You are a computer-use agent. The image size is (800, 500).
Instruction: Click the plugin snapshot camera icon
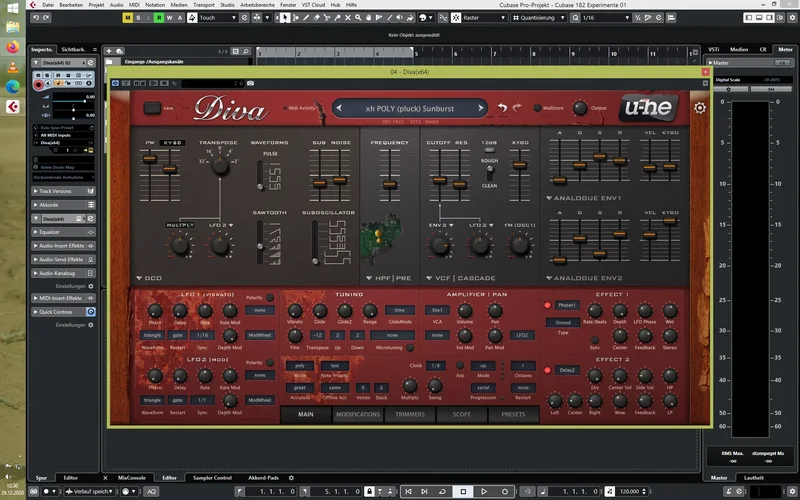251,84
